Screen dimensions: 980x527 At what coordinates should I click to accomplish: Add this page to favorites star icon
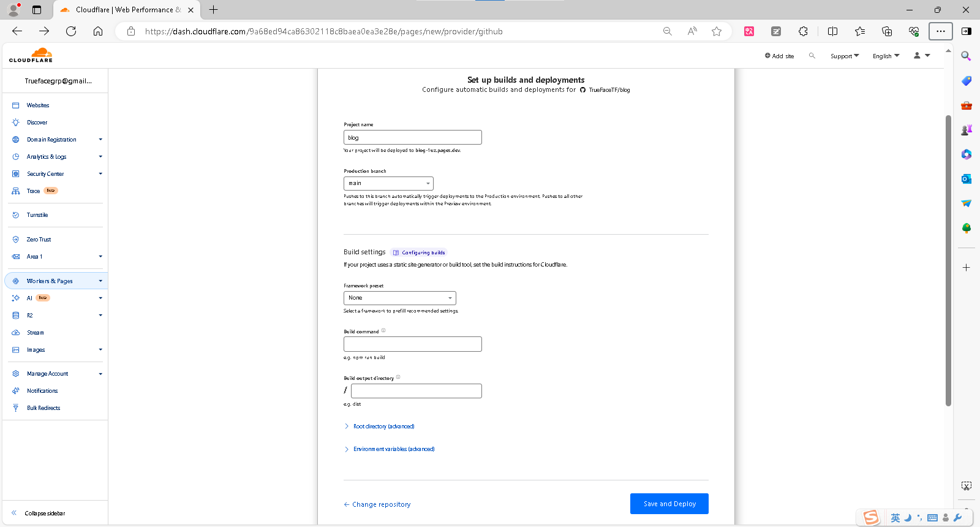[717, 31]
